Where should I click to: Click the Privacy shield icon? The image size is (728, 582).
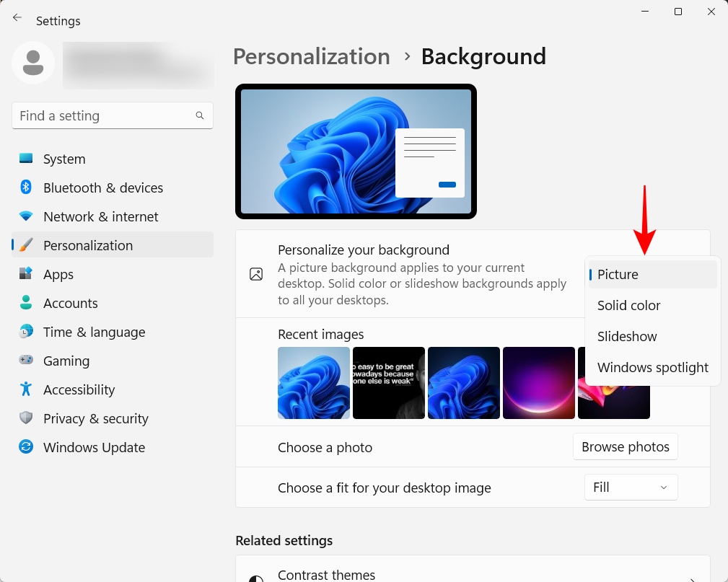[x=26, y=418]
